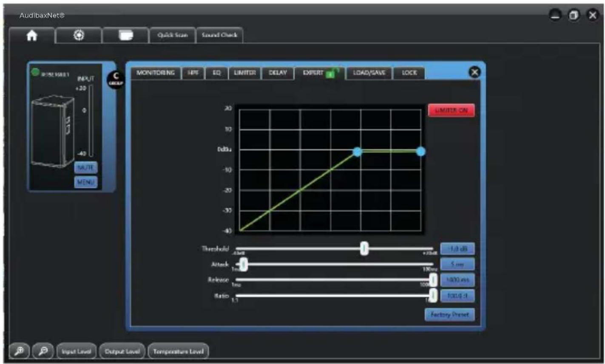The image size is (605, 364).
Task: Open the device panel icon tab
Action: (126, 36)
